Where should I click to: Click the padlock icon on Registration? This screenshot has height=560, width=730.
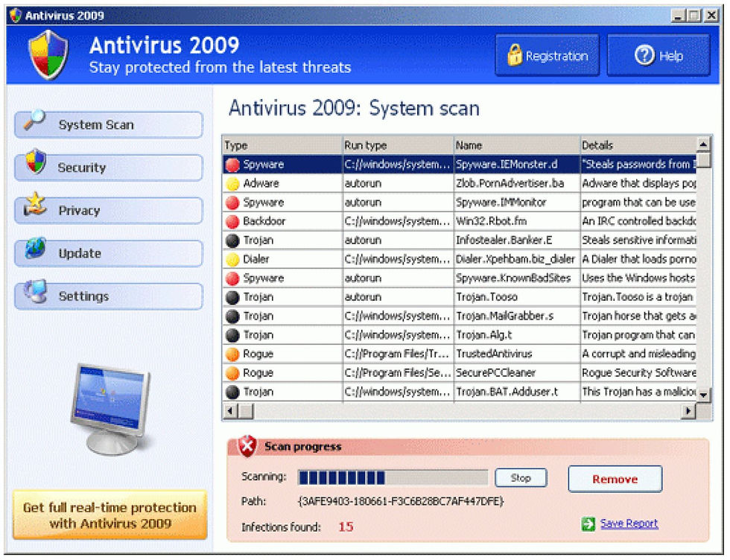tap(514, 54)
